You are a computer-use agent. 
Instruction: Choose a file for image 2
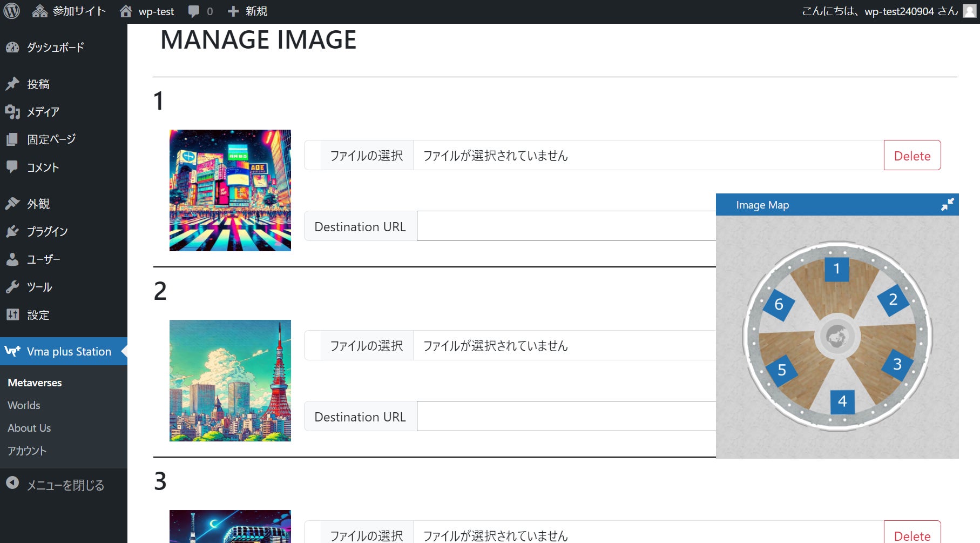coord(367,346)
